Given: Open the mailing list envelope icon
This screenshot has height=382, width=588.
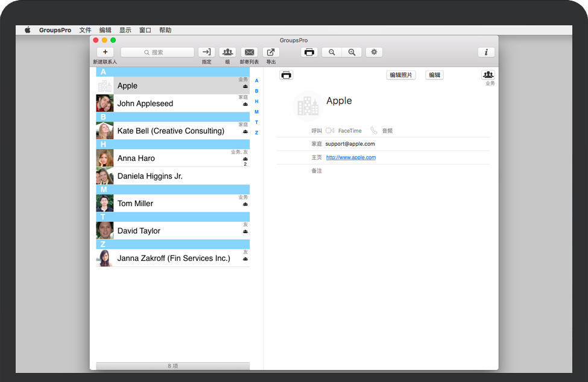Looking at the screenshot, I should pyautogui.click(x=249, y=52).
